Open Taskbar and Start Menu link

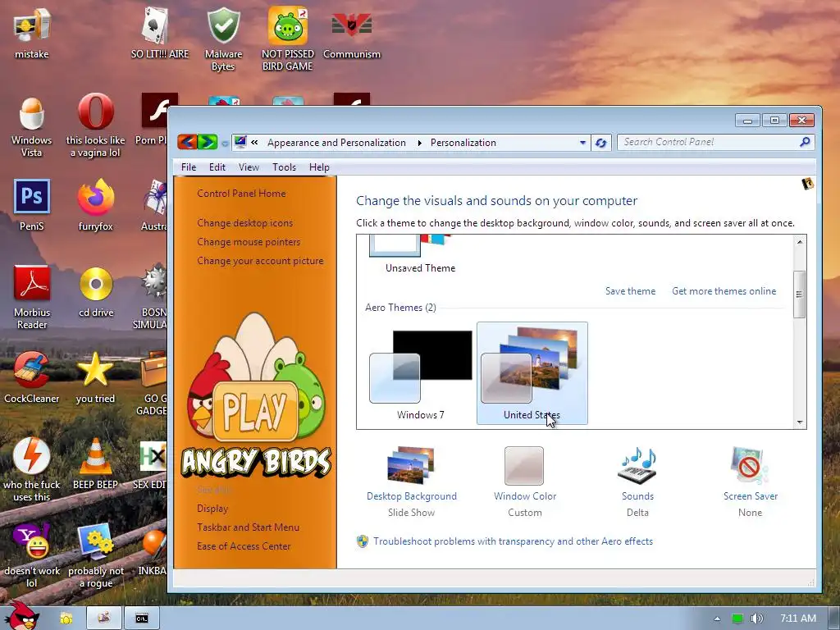(248, 527)
